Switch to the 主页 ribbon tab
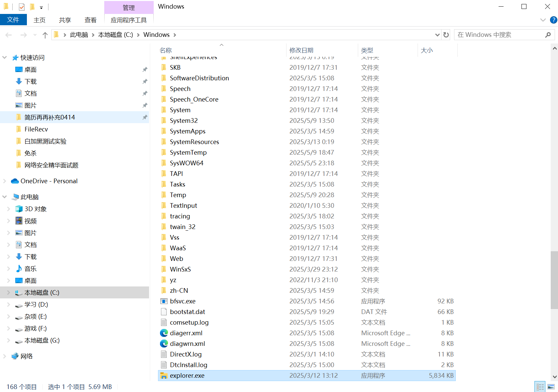The height and width of the screenshot is (392, 558). [x=40, y=20]
